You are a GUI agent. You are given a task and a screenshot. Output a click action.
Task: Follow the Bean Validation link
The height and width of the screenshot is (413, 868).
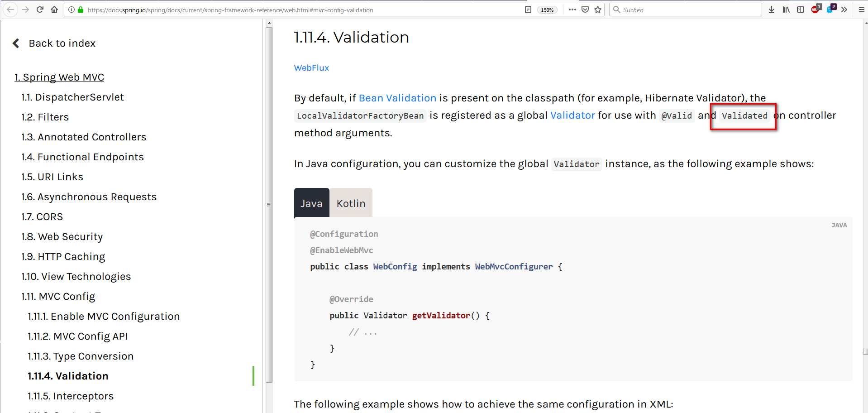[x=397, y=98]
